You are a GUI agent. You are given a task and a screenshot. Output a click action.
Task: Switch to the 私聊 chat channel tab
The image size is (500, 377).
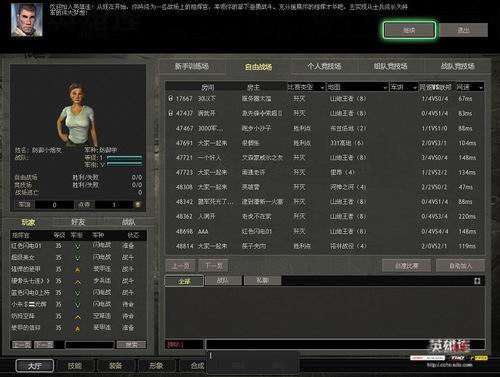[x=263, y=280]
